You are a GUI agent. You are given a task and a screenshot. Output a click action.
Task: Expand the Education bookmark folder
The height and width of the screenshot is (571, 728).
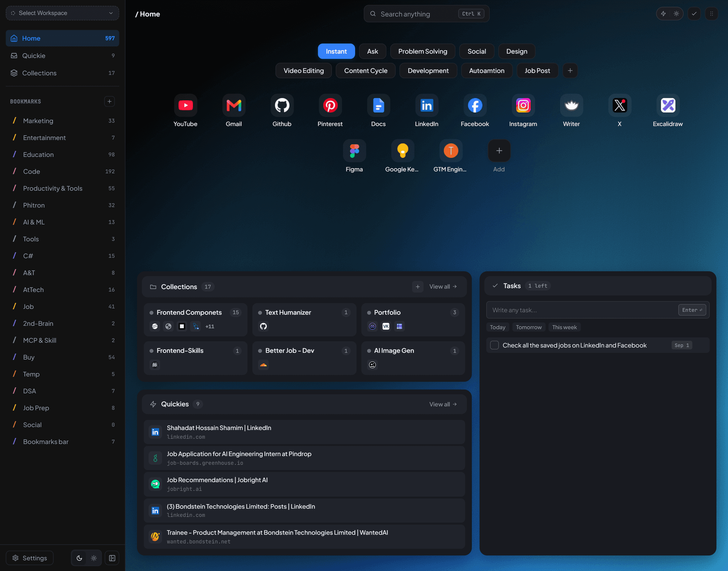[63, 155]
